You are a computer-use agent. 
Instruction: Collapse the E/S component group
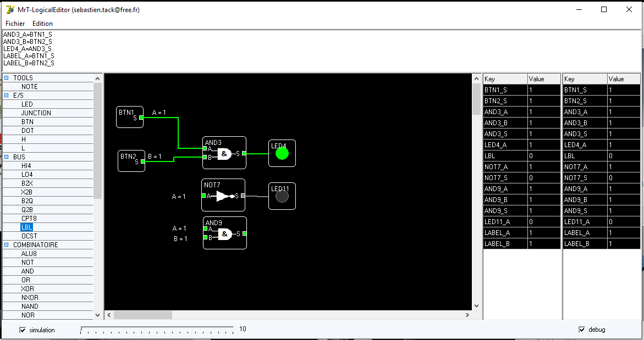(7, 96)
